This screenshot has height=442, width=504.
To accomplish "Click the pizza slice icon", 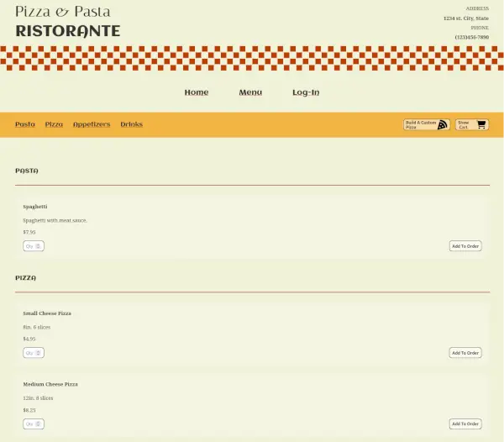I will (x=443, y=124).
